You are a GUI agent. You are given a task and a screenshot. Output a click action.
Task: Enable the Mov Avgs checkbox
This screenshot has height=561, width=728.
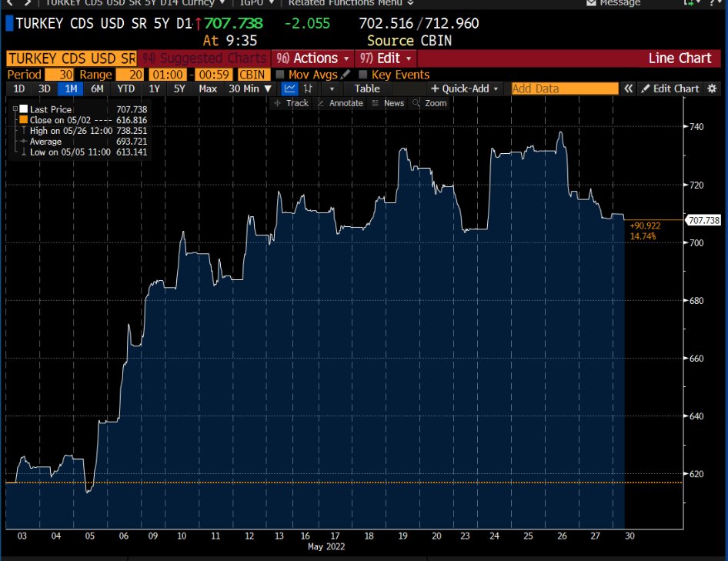(280, 75)
